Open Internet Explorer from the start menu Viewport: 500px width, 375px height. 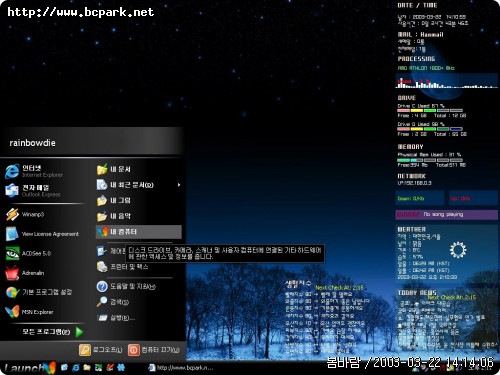point(42,171)
